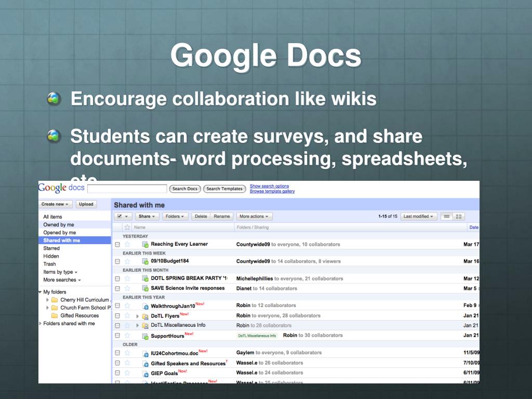Check the DOTL SPRING BREAK PARTY checkbox

[x=117, y=279]
